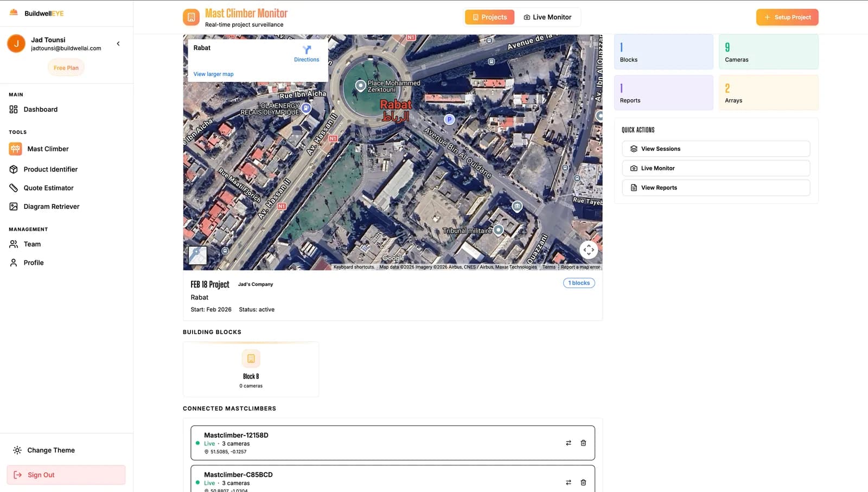Open the Cameras stat card
This screenshot has height=492, width=868.
point(769,52)
